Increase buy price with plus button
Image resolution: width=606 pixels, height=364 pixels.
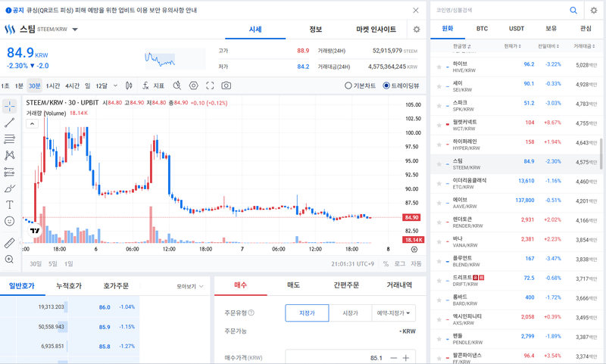(406, 358)
